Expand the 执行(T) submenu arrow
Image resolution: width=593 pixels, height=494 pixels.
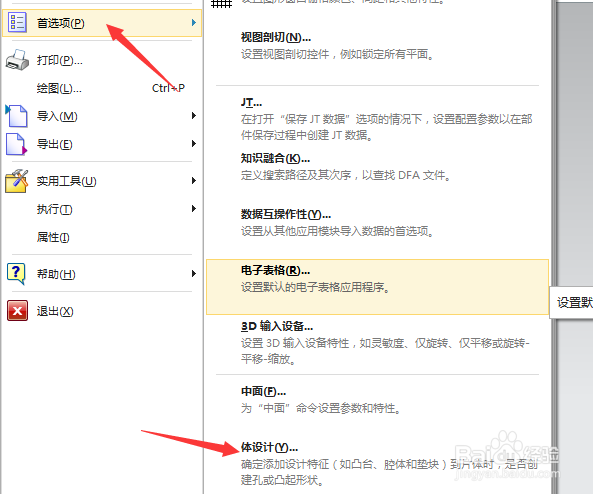coord(194,208)
